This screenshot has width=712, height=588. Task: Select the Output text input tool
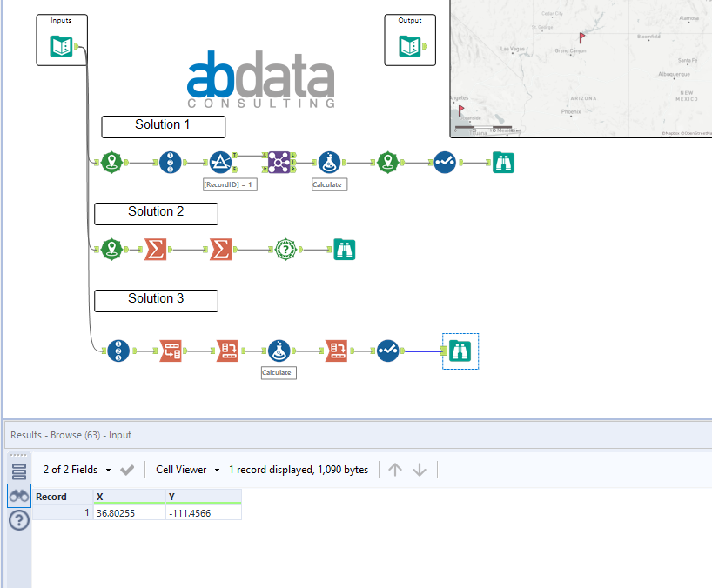tap(410, 46)
